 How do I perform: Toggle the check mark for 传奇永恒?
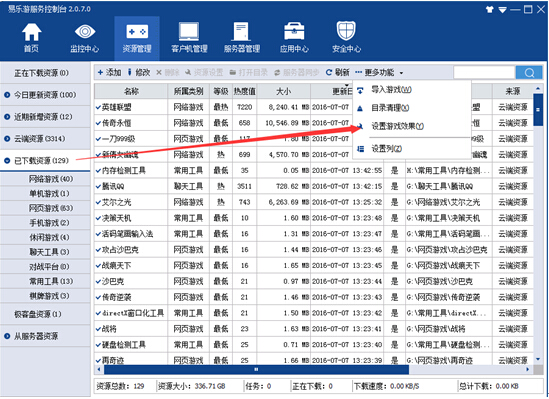(x=98, y=123)
